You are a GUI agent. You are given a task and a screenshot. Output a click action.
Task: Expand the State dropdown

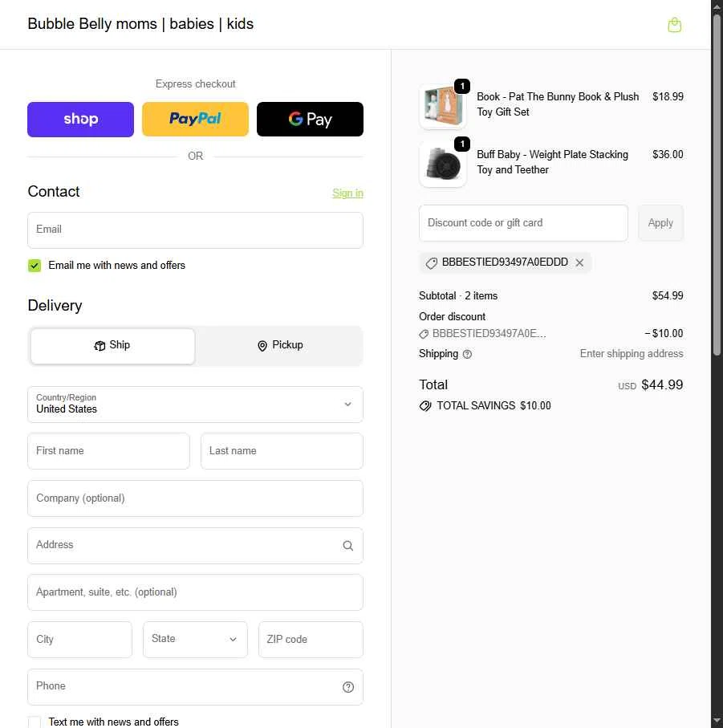[x=195, y=640]
